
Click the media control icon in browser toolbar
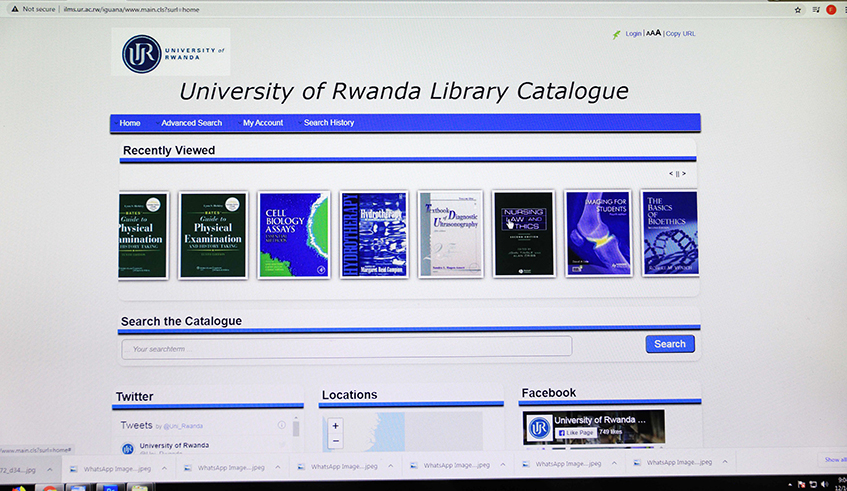(x=815, y=9)
